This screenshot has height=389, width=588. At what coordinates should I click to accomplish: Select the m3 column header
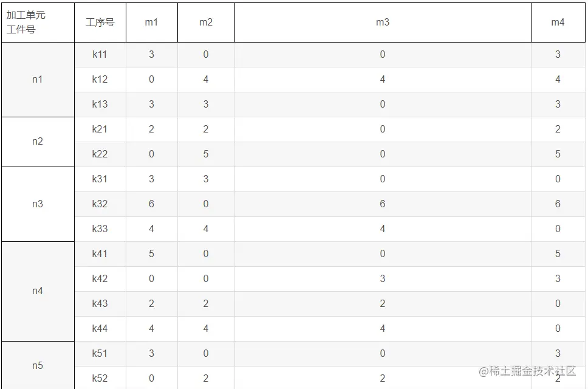pos(382,22)
